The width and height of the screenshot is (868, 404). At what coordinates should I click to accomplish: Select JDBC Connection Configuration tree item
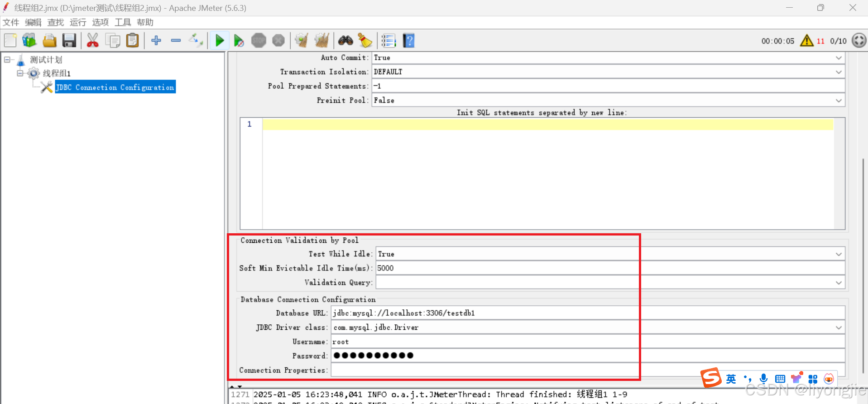(115, 87)
